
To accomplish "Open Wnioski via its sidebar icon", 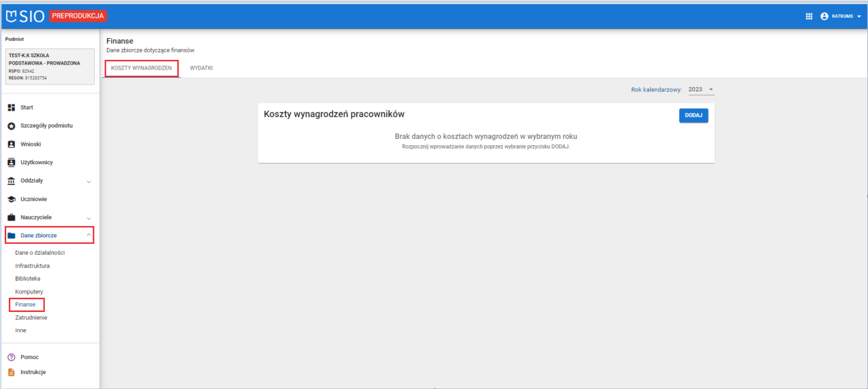I will [11, 144].
